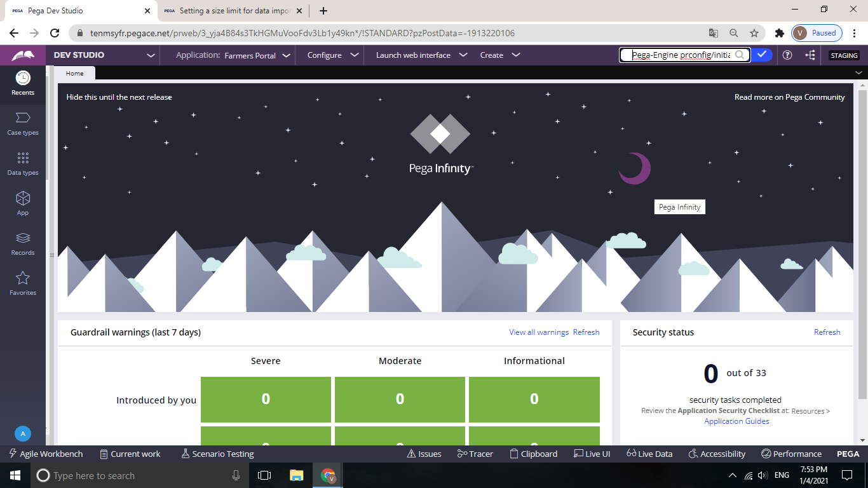868x488 pixels.
Task: Open Application Guides link
Action: (x=736, y=421)
